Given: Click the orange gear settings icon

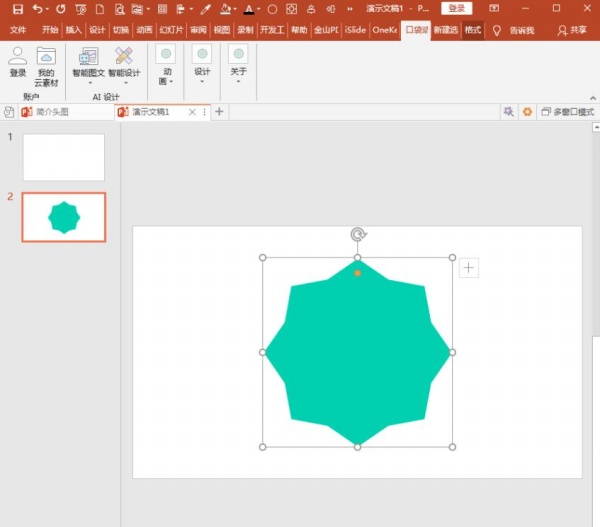Looking at the screenshot, I should point(528,112).
